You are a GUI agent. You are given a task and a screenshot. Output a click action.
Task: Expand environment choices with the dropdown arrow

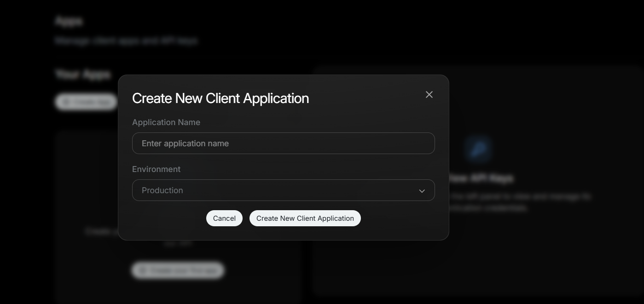[421, 190]
